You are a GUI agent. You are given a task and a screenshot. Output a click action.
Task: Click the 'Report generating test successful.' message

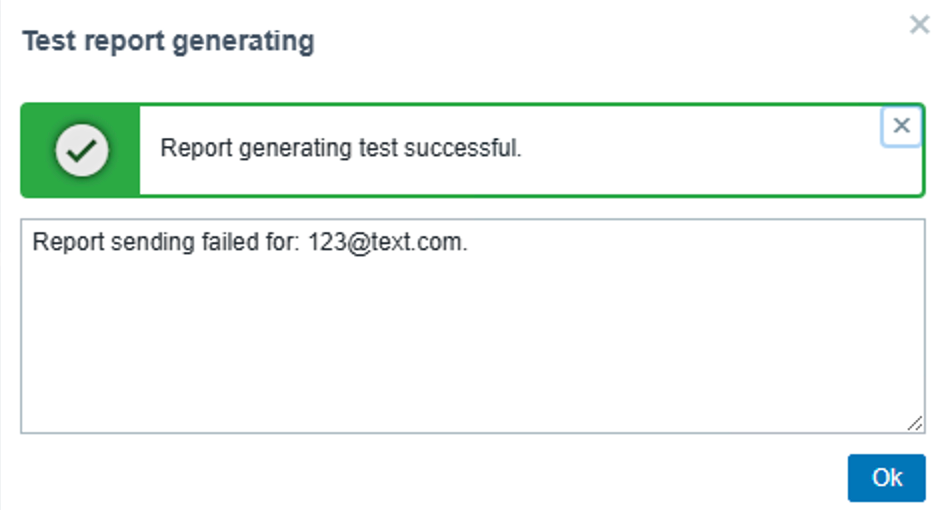point(341,150)
